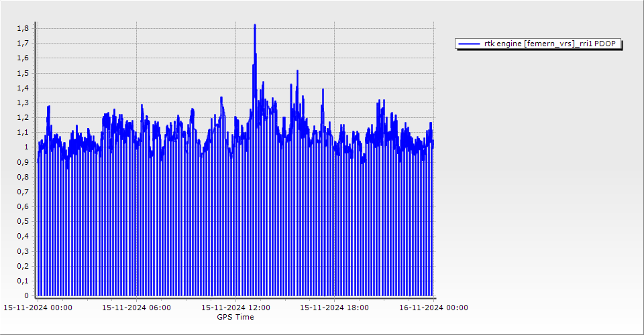Click the GPS Time axis title
This screenshot has width=644, height=335.
235,317
